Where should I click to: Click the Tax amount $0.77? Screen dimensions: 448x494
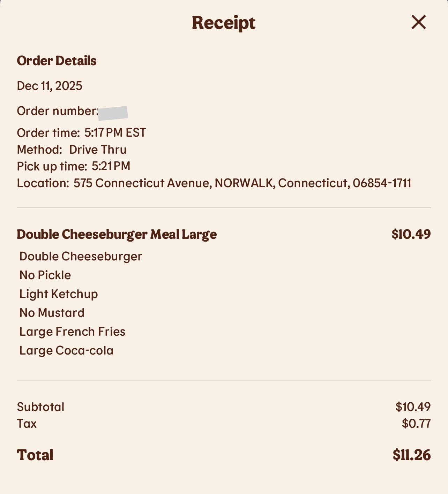416,424
